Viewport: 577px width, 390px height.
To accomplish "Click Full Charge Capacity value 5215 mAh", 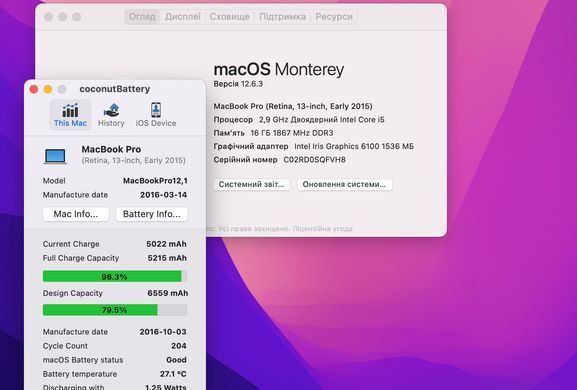I will (x=167, y=258).
